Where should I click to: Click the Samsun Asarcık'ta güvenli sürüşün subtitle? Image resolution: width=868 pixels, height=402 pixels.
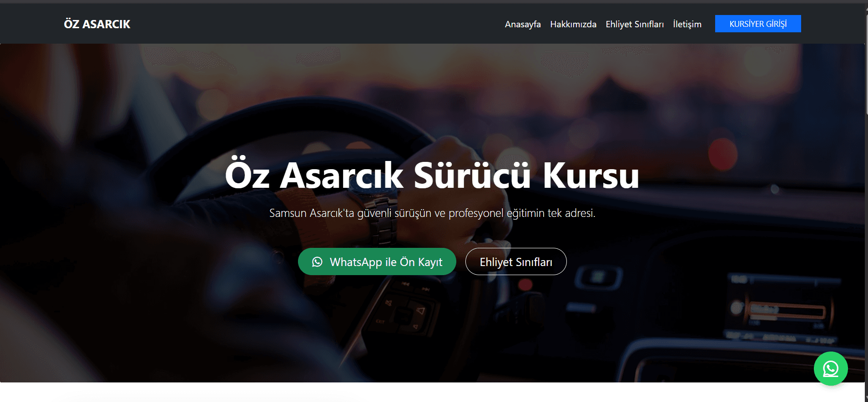[x=432, y=213]
